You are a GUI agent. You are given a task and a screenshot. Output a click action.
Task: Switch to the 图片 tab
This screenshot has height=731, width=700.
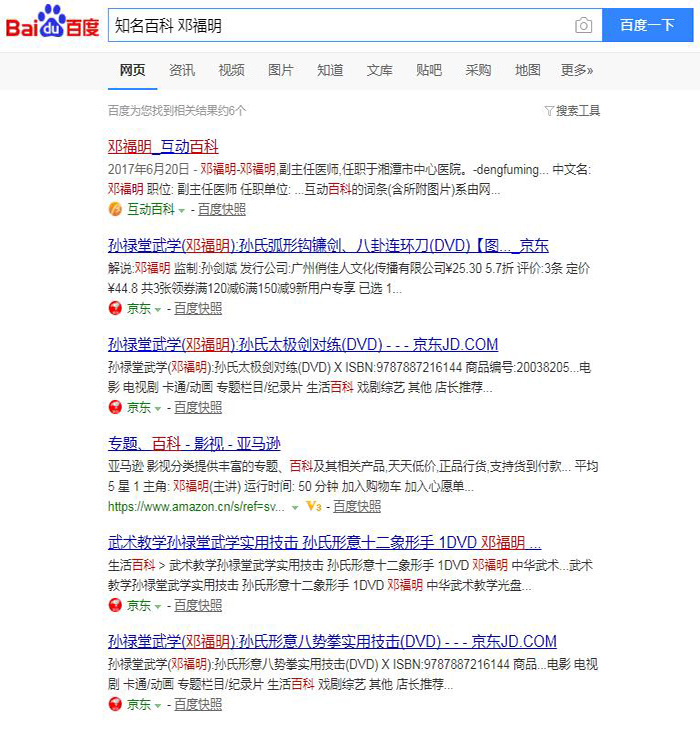click(x=281, y=70)
